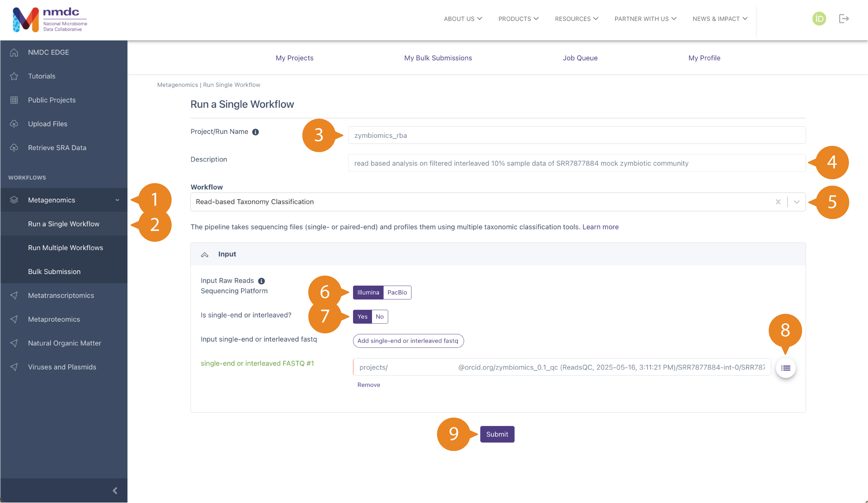Click the Metaproteomics arrow icon

14,319
